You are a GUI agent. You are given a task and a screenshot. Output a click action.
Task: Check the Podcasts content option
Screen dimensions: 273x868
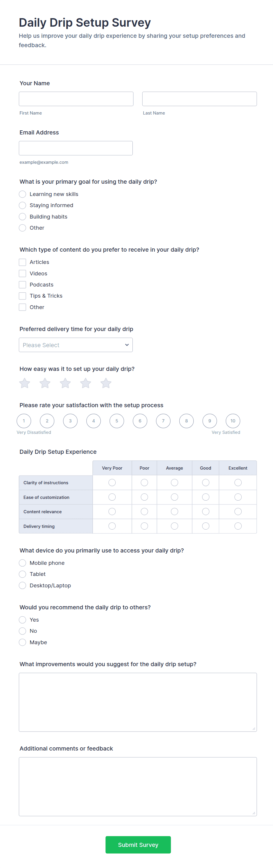(23, 285)
